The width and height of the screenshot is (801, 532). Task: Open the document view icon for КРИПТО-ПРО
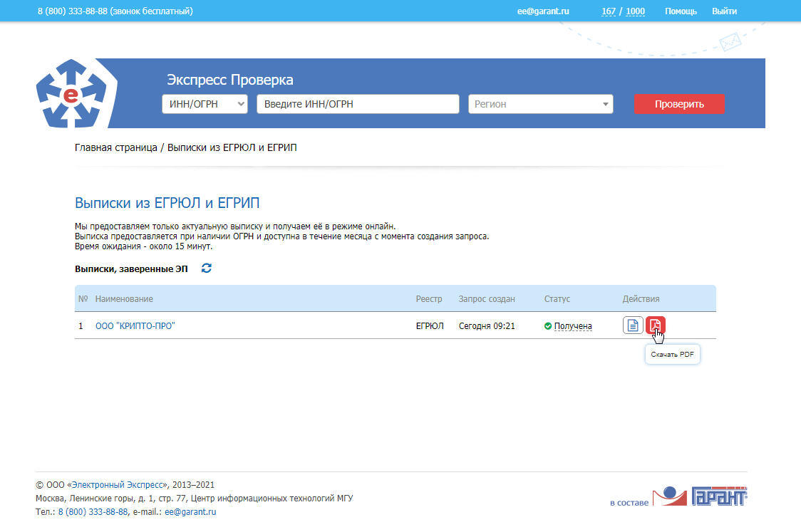click(633, 325)
